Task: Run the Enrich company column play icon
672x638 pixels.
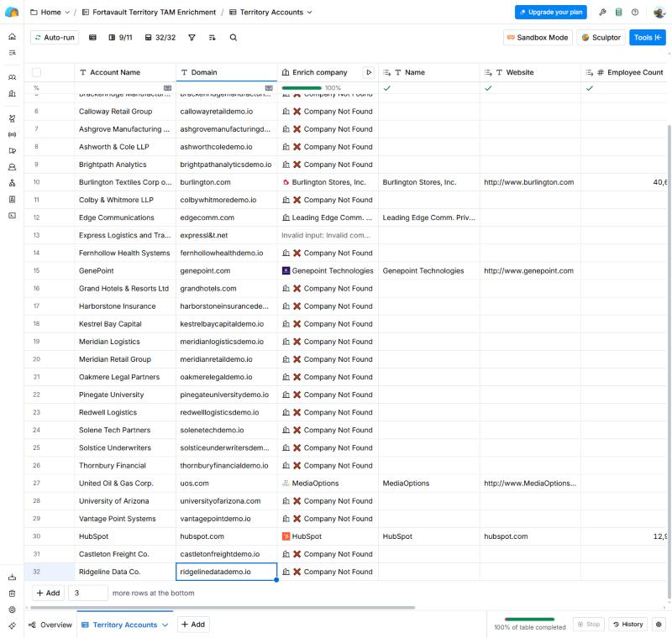Action: point(369,72)
